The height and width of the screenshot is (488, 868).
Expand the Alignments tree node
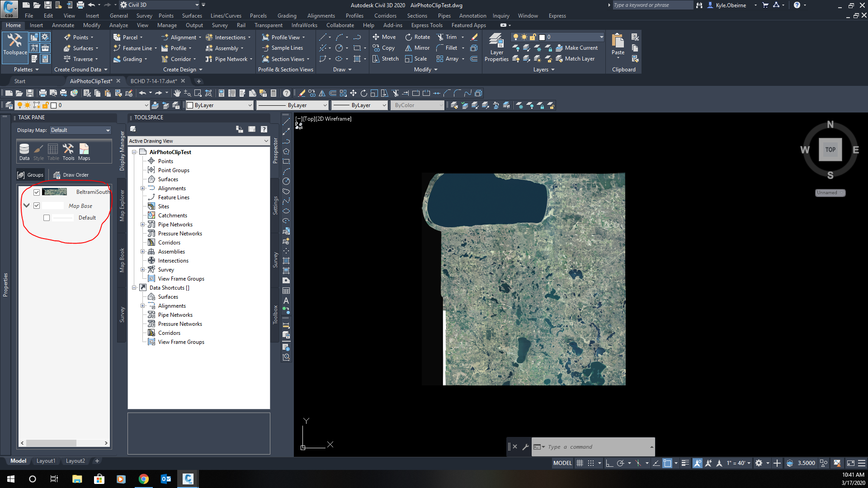click(x=143, y=188)
